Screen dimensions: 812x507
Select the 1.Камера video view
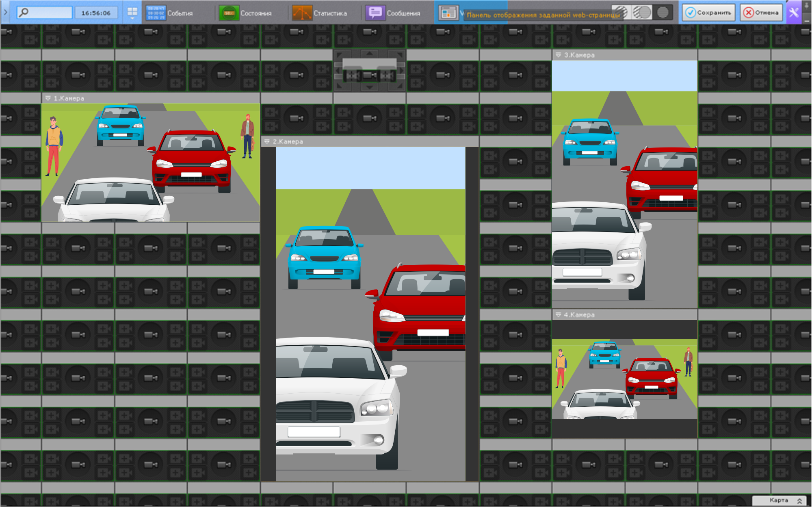point(151,162)
